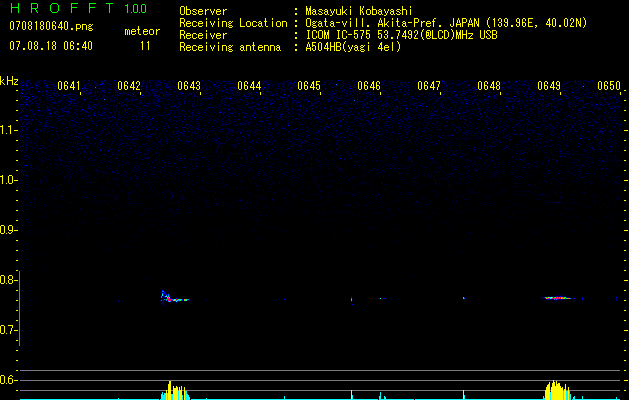The image size is (629, 400).
Task: Click the 0647 time marker
Action: (429, 86)
